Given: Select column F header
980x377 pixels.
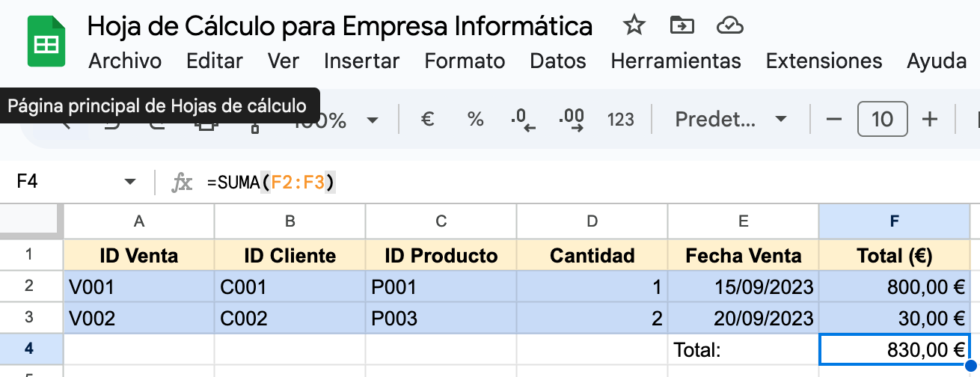Looking at the screenshot, I should coord(894,221).
